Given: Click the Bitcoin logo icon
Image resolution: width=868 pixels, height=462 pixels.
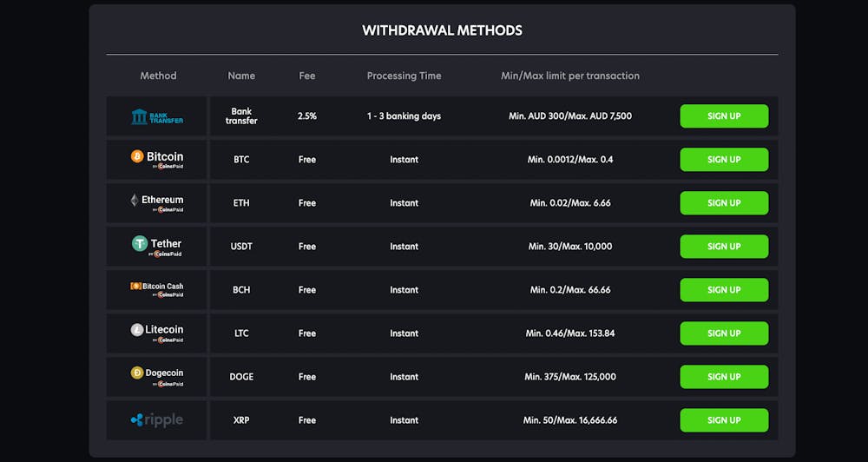Looking at the screenshot, I should click(157, 159).
